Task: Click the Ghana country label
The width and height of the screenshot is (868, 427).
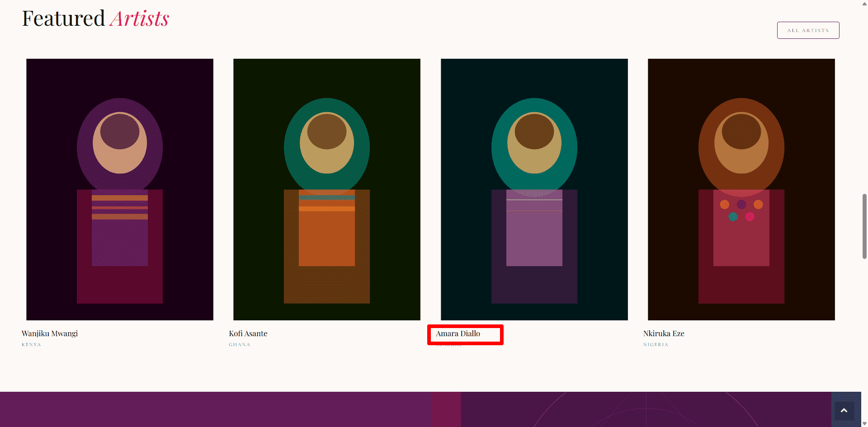Action: (x=240, y=345)
